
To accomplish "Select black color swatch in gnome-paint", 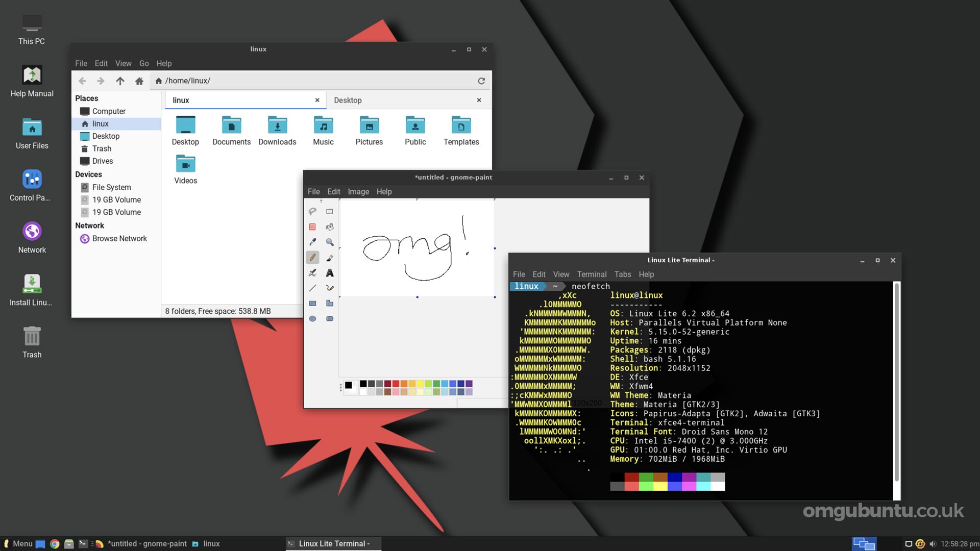I will point(363,384).
